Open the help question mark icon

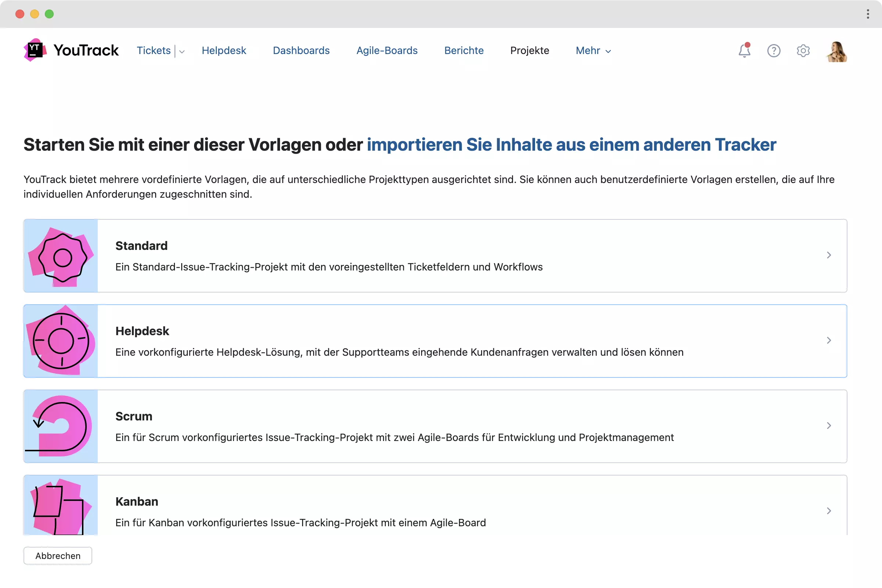pyautogui.click(x=774, y=51)
